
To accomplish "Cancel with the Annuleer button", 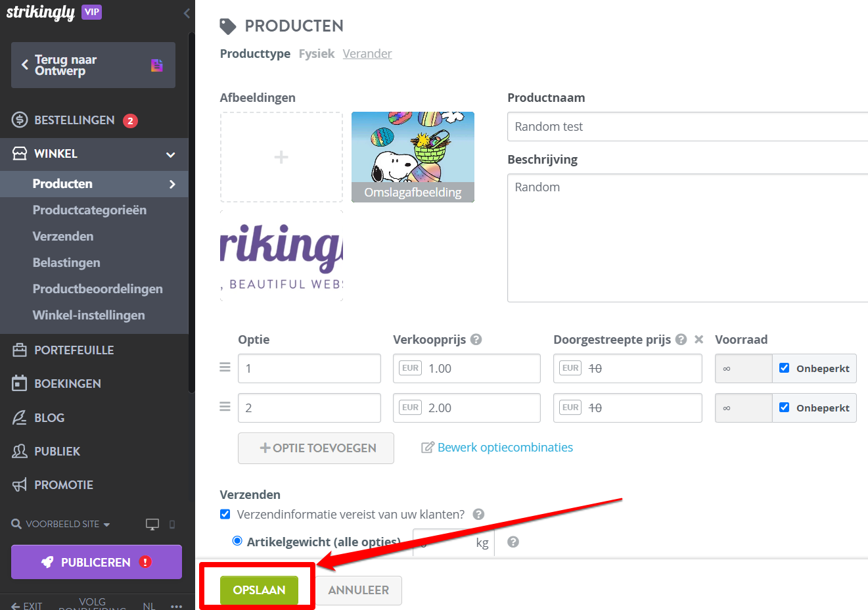I will [359, 590].
